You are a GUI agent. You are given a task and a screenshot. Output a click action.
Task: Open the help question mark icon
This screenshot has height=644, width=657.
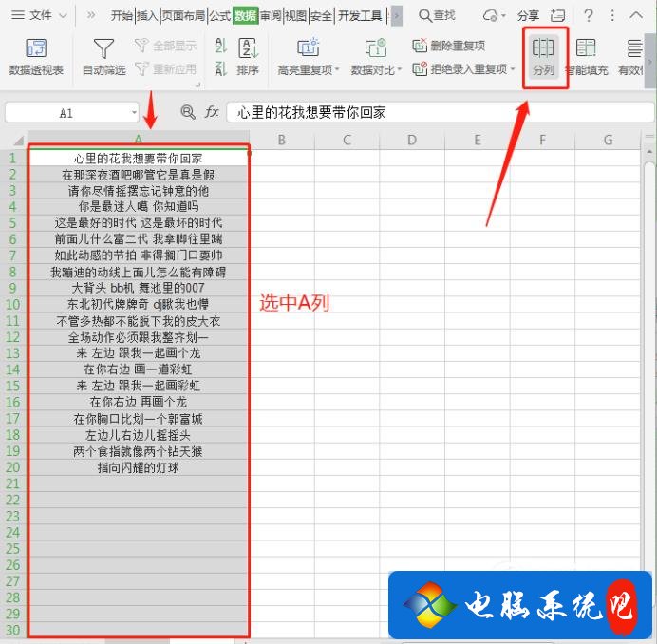[x=589, y=16]
